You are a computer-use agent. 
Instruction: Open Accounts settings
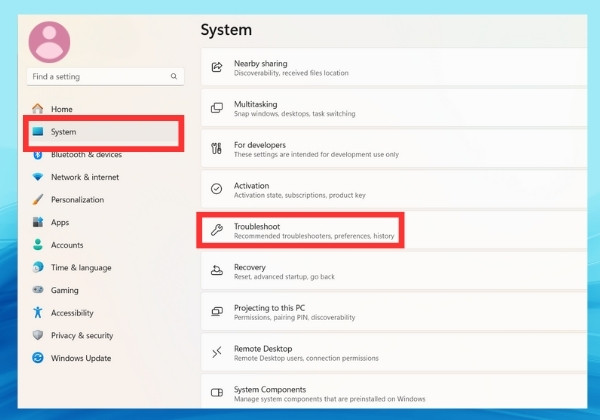(x=103, y=245)
